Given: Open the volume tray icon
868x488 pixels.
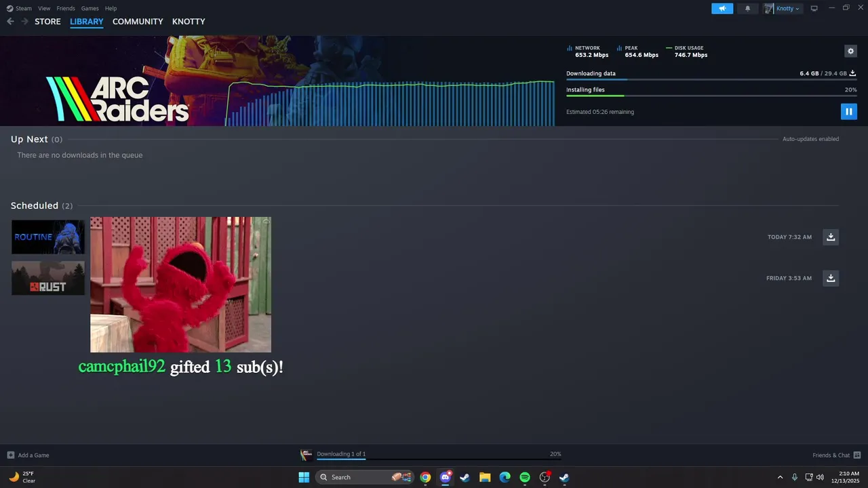Looking at the screenshot, I should (x=821, y=477).
